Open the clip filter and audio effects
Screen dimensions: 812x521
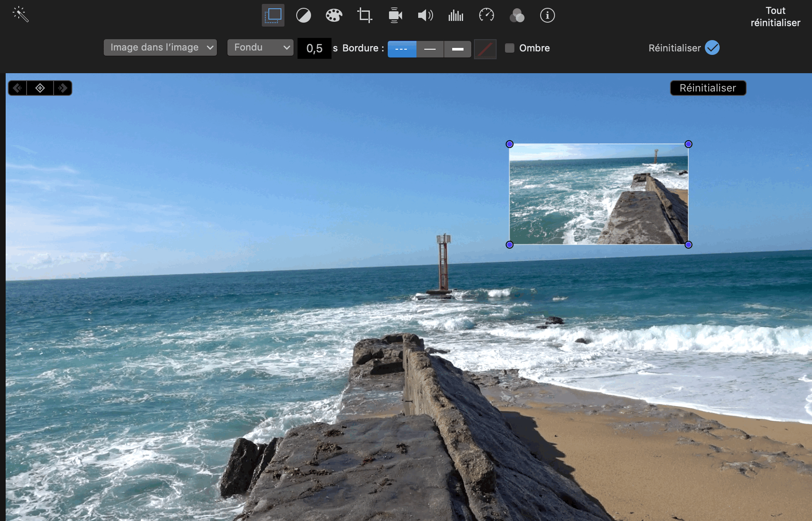pos(517,16)
